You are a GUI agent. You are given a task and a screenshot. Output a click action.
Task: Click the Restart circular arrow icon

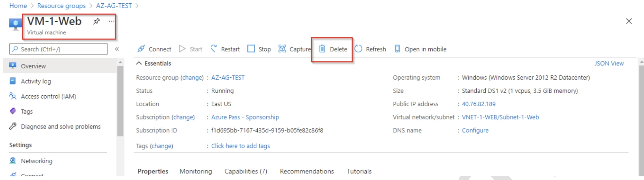pyautogui.click(x=214, y=49)
